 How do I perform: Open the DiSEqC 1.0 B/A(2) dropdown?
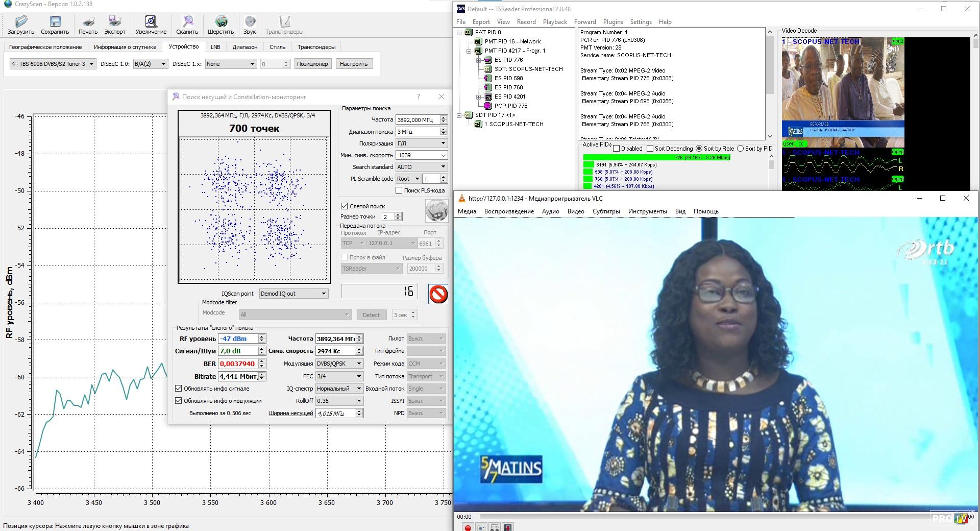[150, 64]
